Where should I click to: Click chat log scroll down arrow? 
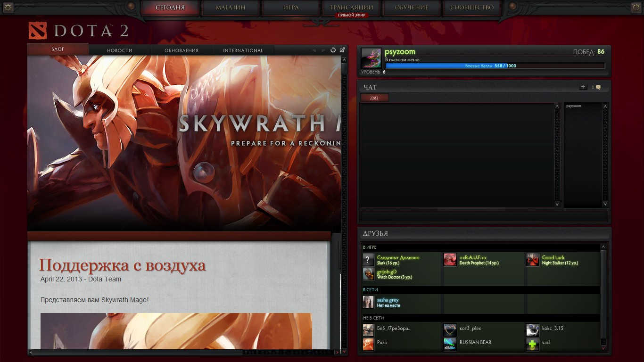click(x=557, y=204)
